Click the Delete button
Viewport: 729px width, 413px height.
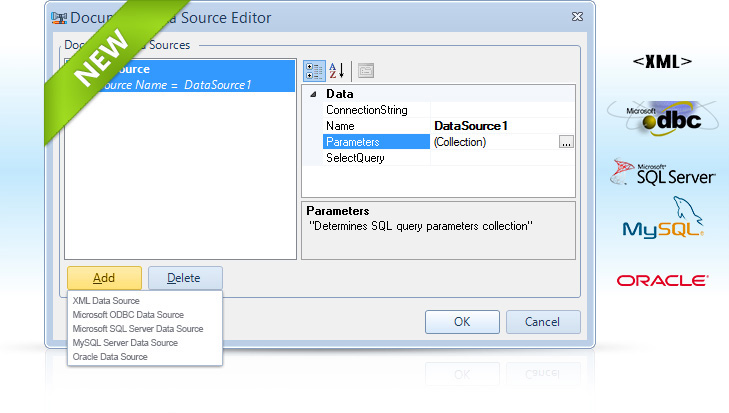pos(185,278)
